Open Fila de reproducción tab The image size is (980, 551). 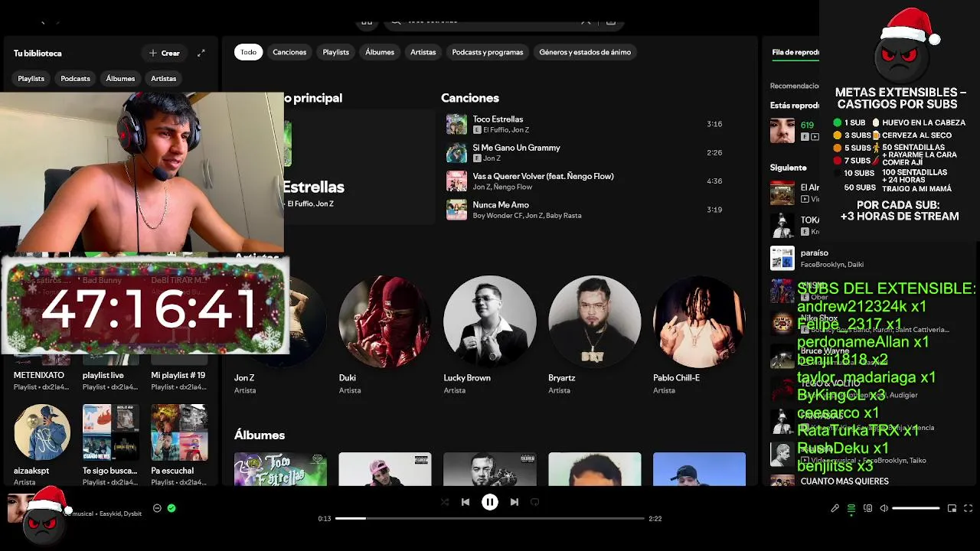click(795, 53)
